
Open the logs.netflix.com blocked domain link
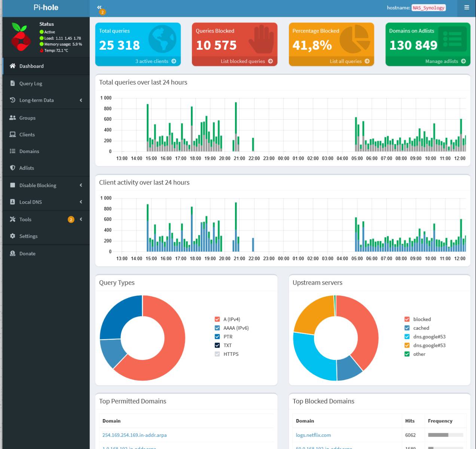tap(313, 435)
